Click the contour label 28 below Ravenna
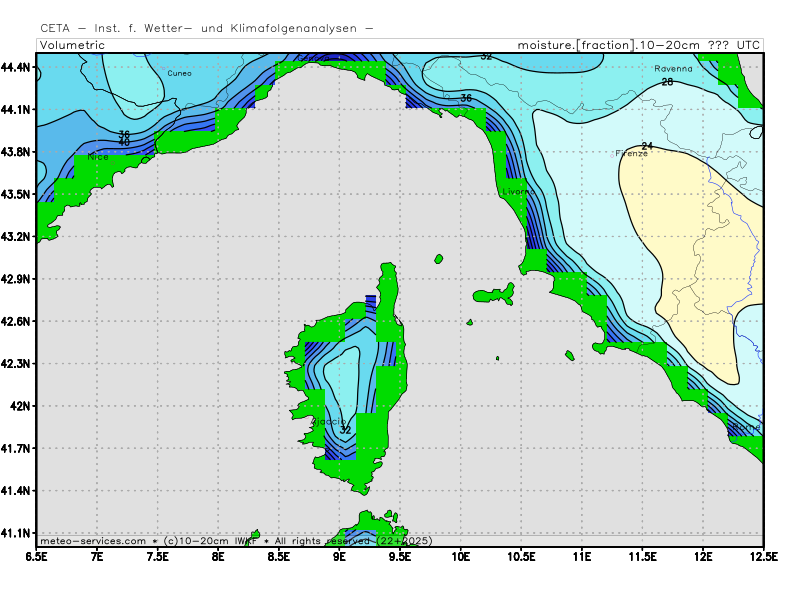 [x=667, y=82]
